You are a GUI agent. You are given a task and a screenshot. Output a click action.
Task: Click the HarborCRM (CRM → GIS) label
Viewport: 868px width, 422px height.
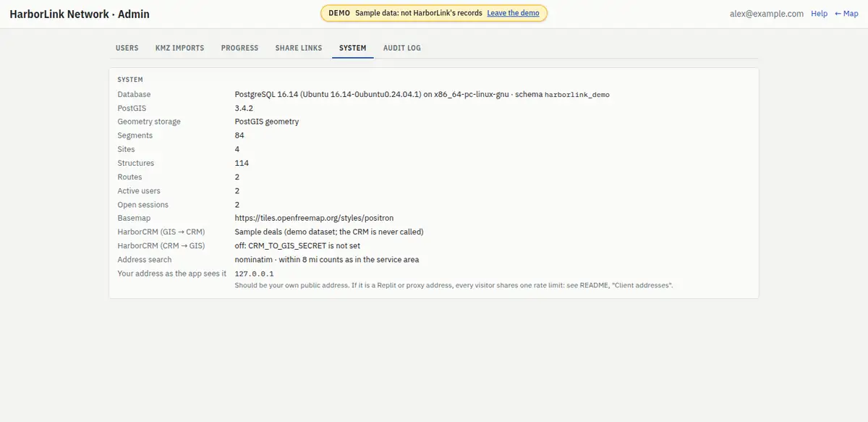pyautogui.click(x=161, y=245)
